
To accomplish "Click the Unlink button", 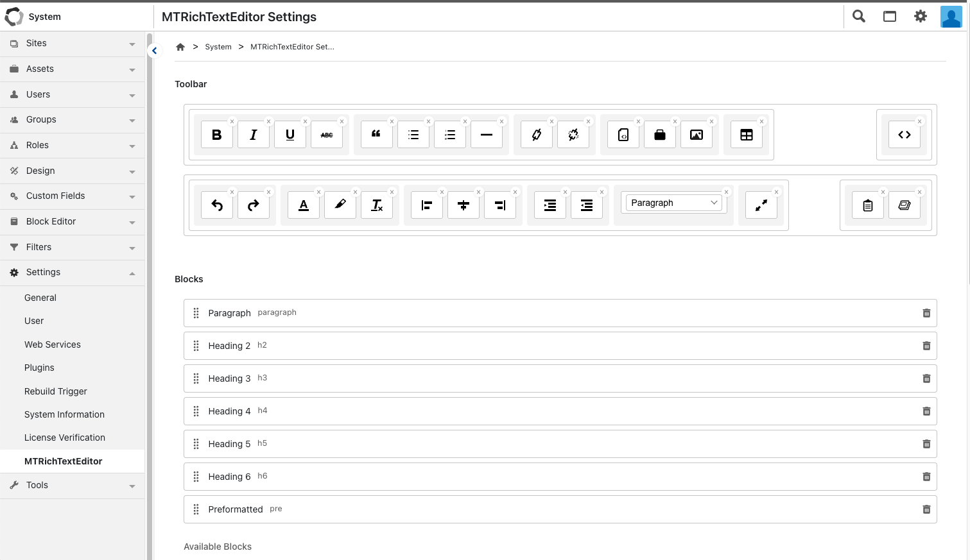I will pyautogui.click(x=573, y=135).
